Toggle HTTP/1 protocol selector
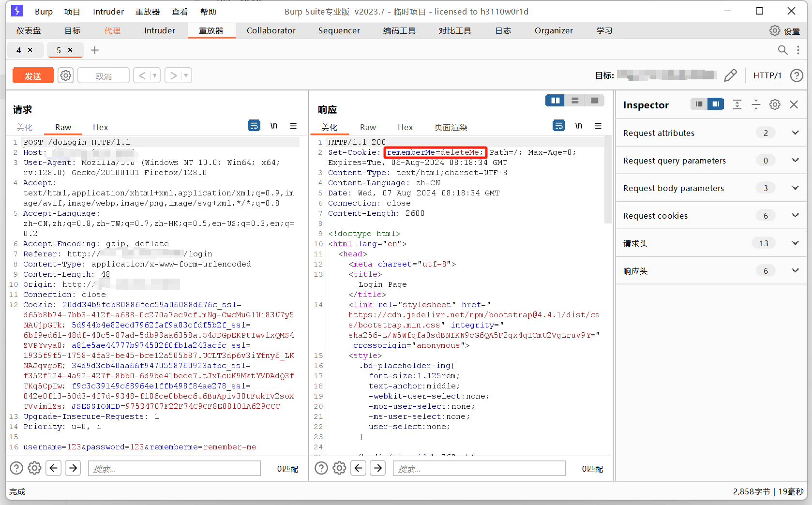This screenshot has height=505, width=812. [767, 75]
